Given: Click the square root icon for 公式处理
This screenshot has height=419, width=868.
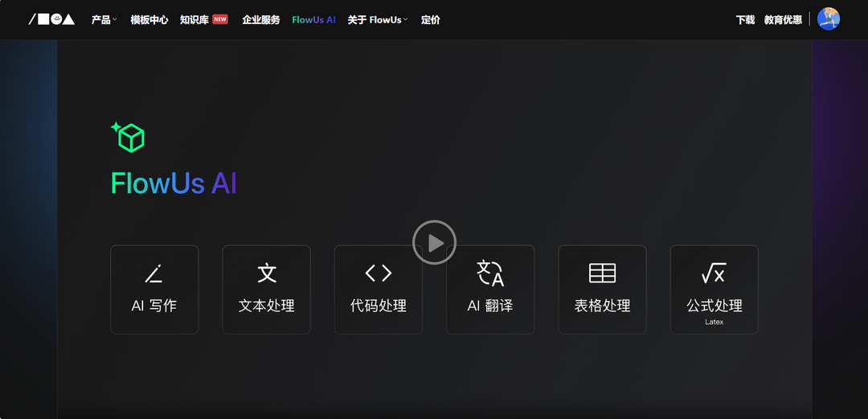Looking at the screenshot, I should pyautogui.click(x=714, y=273).
